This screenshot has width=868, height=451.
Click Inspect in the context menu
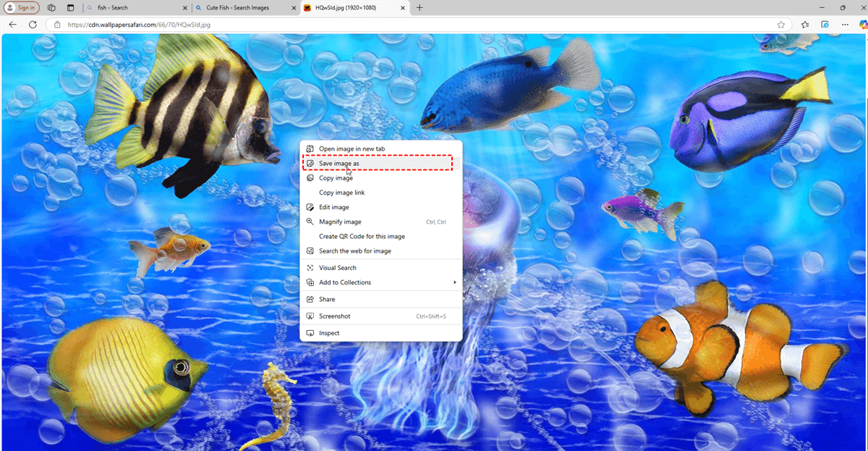click(329, 333)
